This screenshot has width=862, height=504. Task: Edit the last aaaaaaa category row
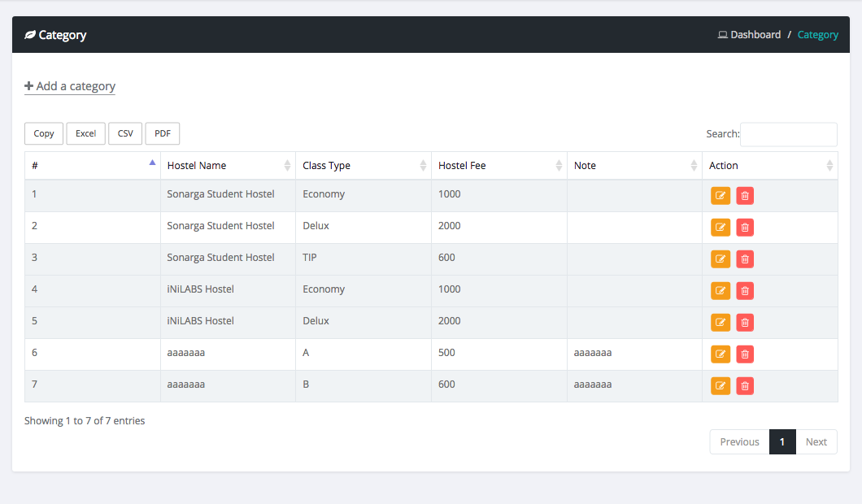(x=720, y=385)
